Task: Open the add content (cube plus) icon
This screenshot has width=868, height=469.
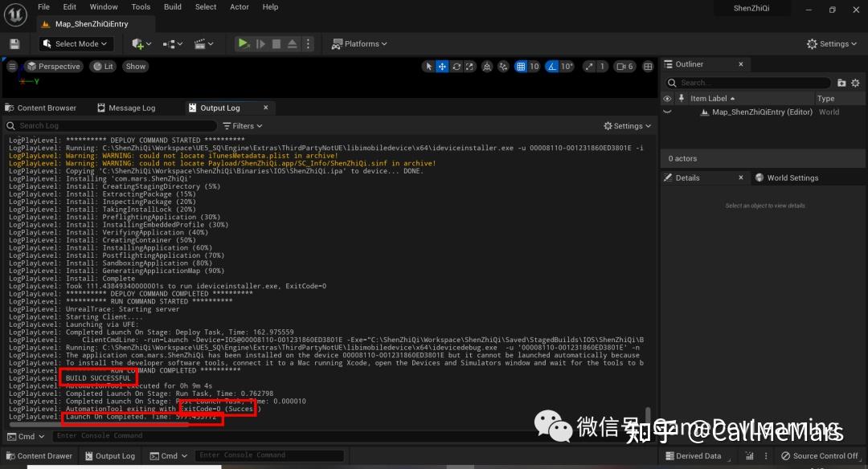Action: pos(141,43)
